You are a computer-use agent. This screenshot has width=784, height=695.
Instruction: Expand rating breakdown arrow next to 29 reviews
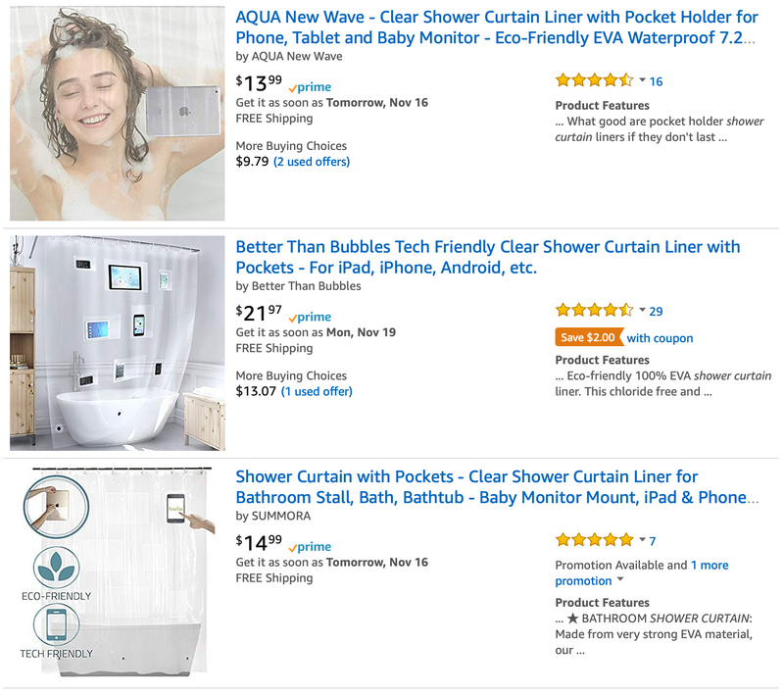click(x=642, y=310)
